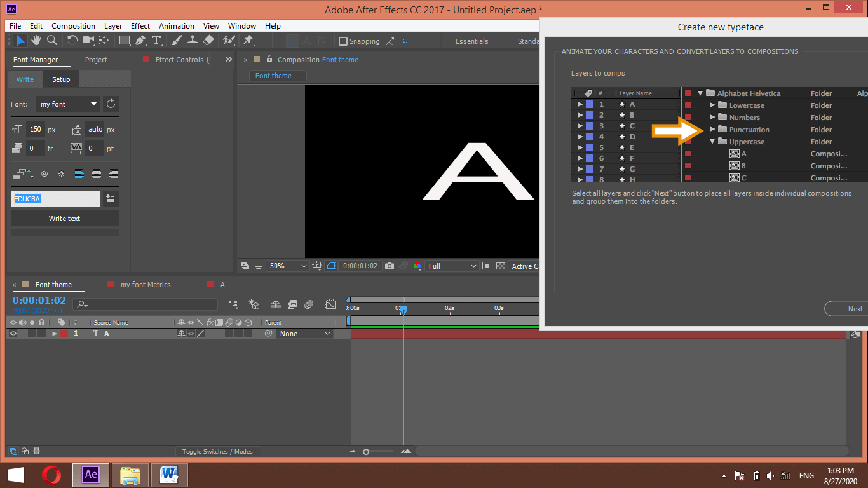Open the Composition menu
Viewport: 868px width, 488px height.
coord(73,26)
